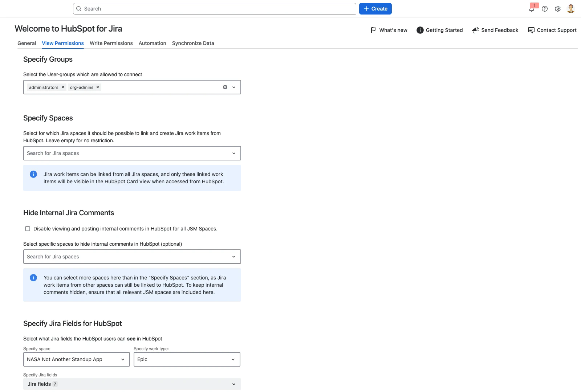
Task: Click the Create button
Action: 375,9
